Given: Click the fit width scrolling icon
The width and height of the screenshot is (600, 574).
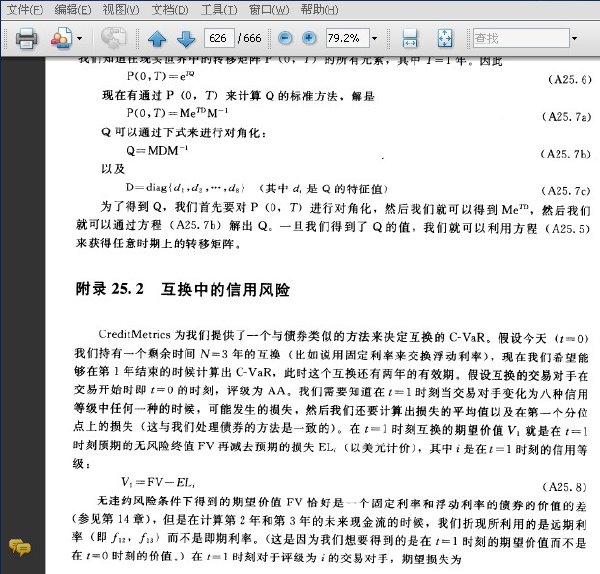Looking at the screenshot, I should pyautogui.click(x=410, y=38).
